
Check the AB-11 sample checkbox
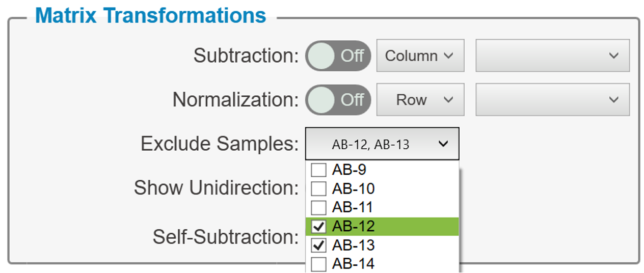[318, 208]
